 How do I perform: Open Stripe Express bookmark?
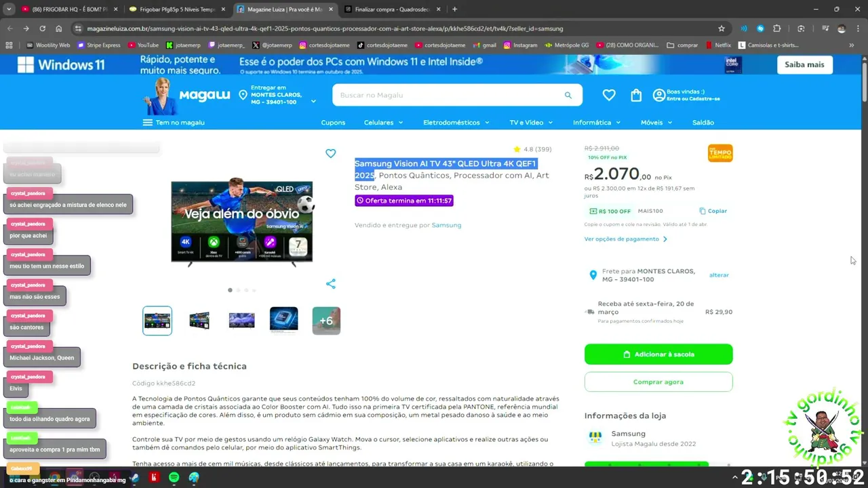99,45
